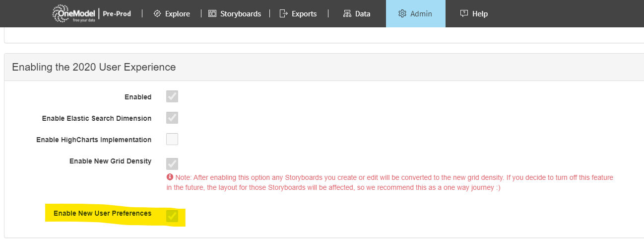Check the Enable HighCharts Implementation box

(172, 139)
